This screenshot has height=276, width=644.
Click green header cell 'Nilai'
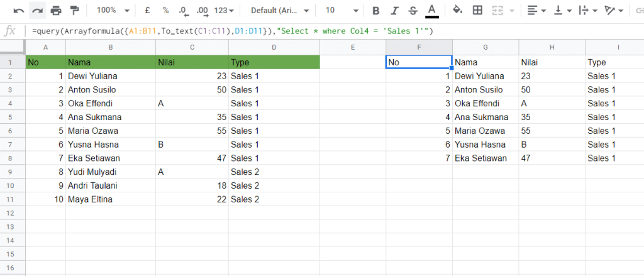point(192,62)
